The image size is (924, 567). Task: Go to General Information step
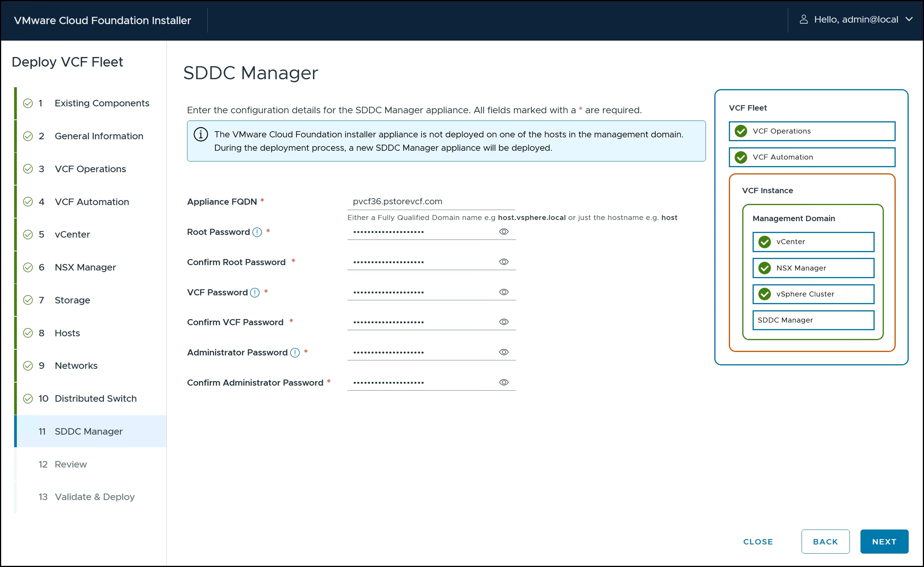(x=91, y=136)
